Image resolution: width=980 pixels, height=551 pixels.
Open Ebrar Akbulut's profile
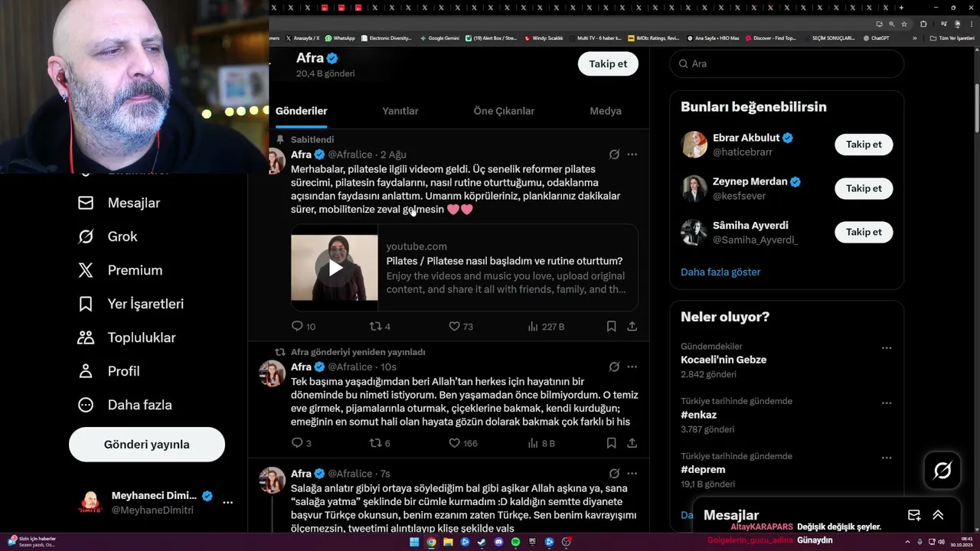pos(746,138)
